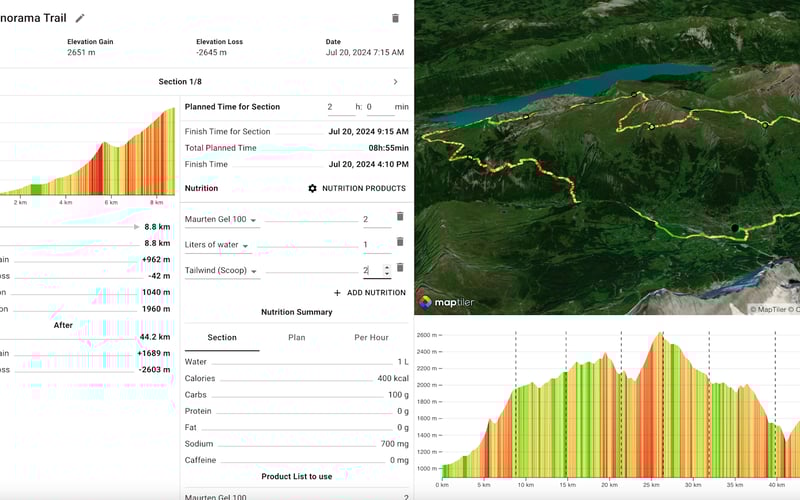Edit planned time minutes field
The height and width of the screenshot is (500, 800).
coord(380,107)
